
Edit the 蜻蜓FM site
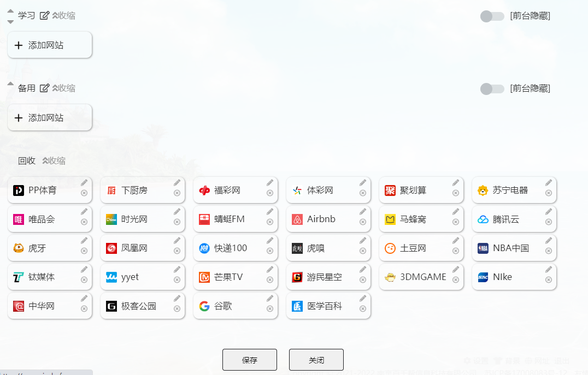click(270, 212)
